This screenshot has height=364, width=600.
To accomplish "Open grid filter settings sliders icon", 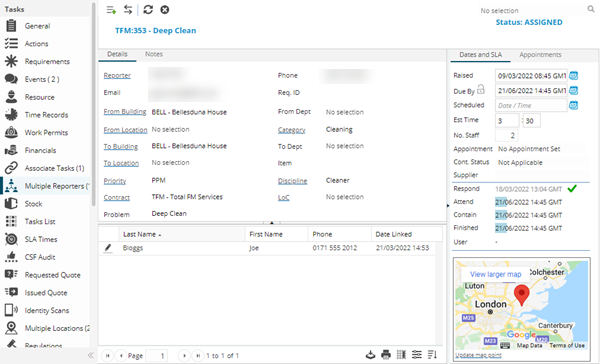I will click(x=417, y=355).
